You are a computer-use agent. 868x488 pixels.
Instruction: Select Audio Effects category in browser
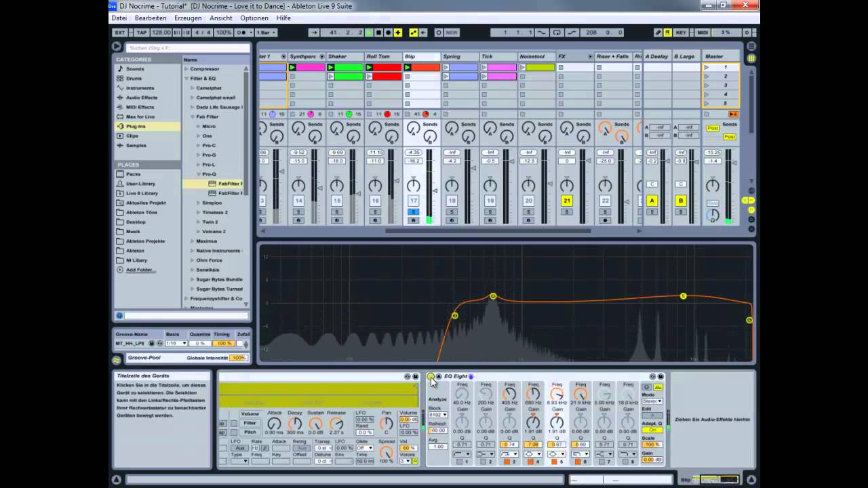pos(142,98)
